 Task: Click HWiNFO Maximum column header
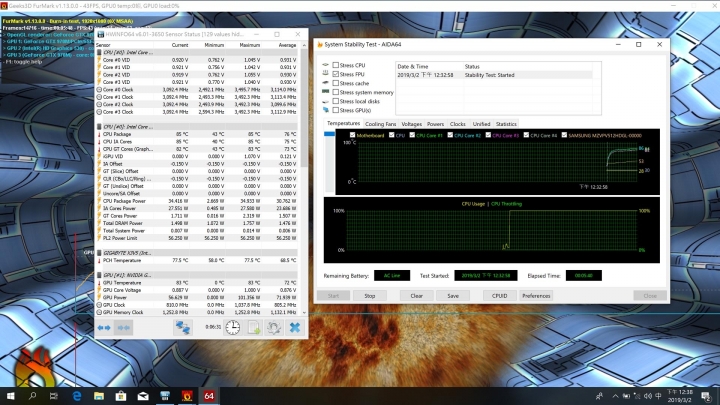pos(250,45)
